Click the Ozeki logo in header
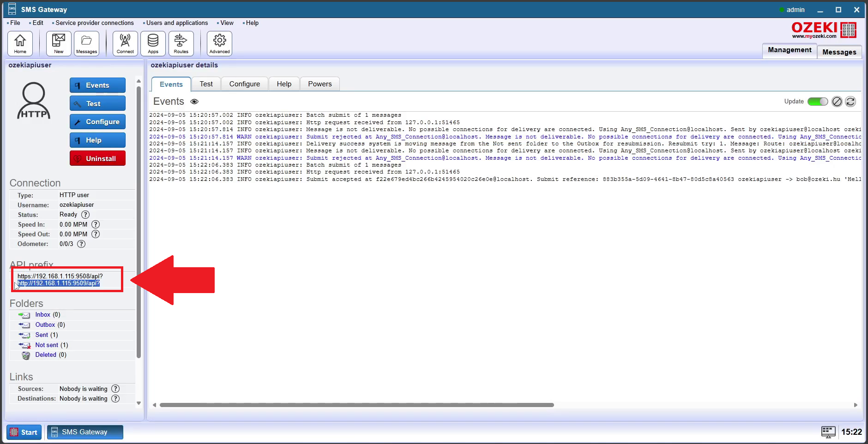This screenshot has height=444, width=868. click(x=824, y=30)
